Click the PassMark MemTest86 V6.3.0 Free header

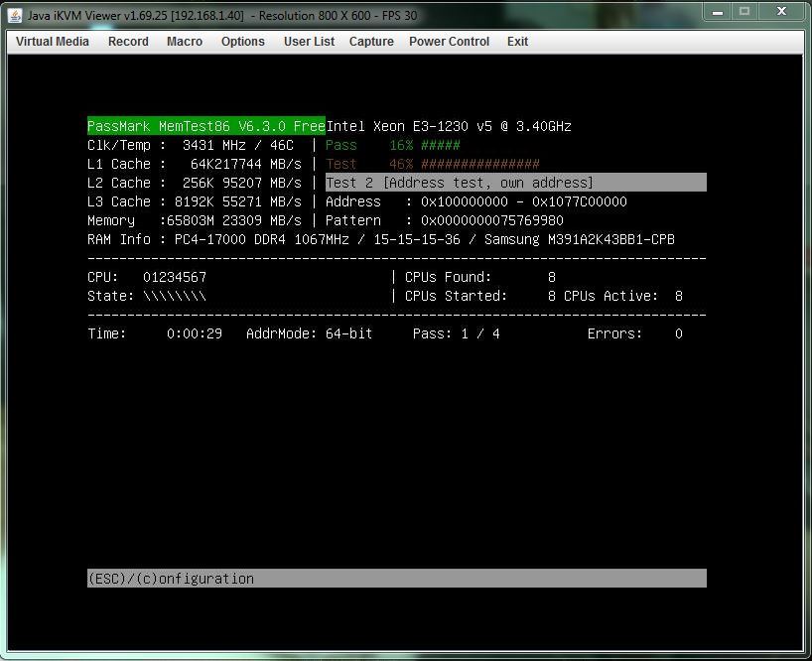tap(206, 126)
